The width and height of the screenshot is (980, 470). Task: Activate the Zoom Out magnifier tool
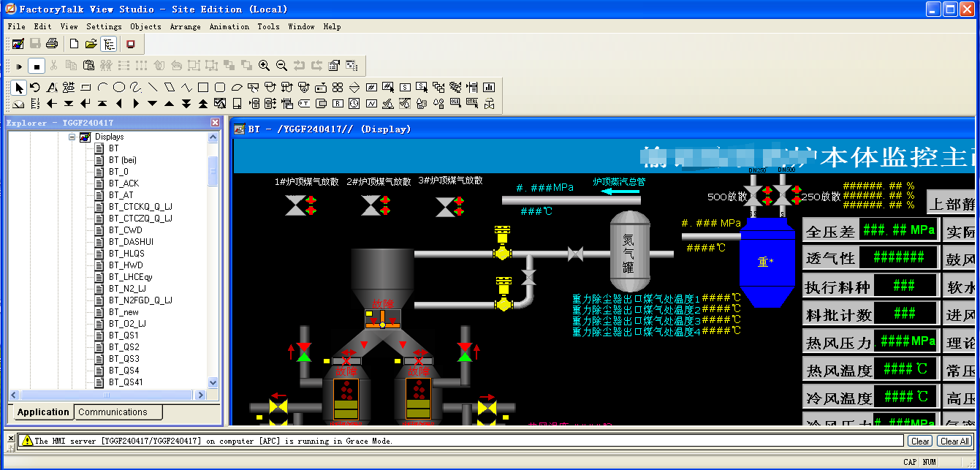pyautogui.click(x=281, y=65)
